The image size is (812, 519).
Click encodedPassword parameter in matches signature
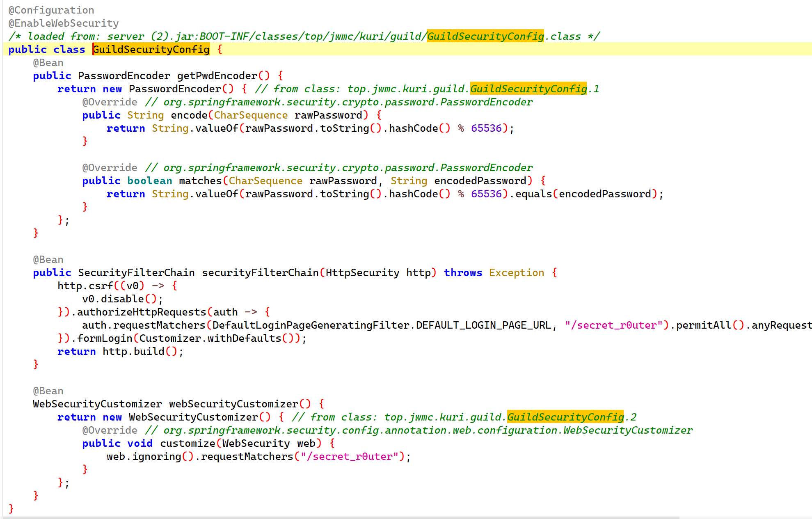pos(480,181)
